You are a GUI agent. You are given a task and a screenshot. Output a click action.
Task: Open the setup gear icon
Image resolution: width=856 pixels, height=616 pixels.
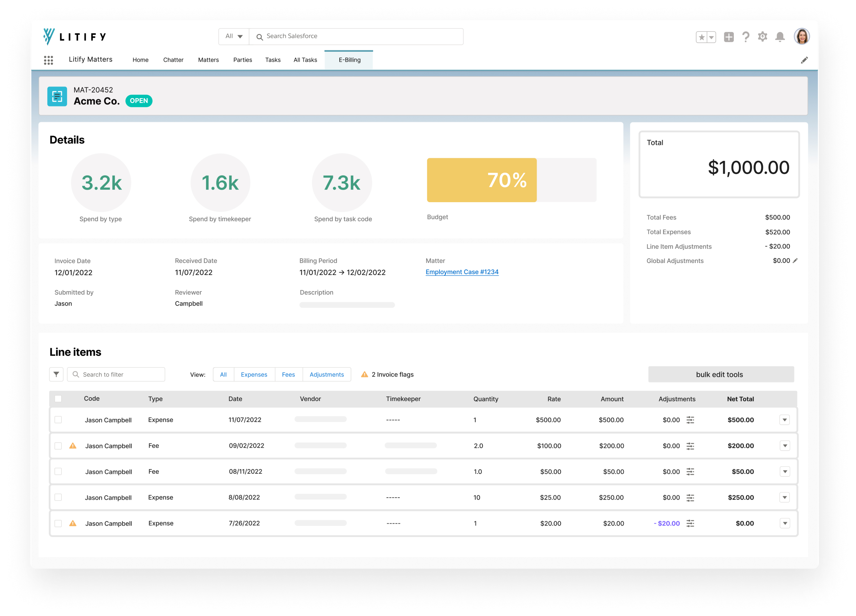click(x=762, y=37)
